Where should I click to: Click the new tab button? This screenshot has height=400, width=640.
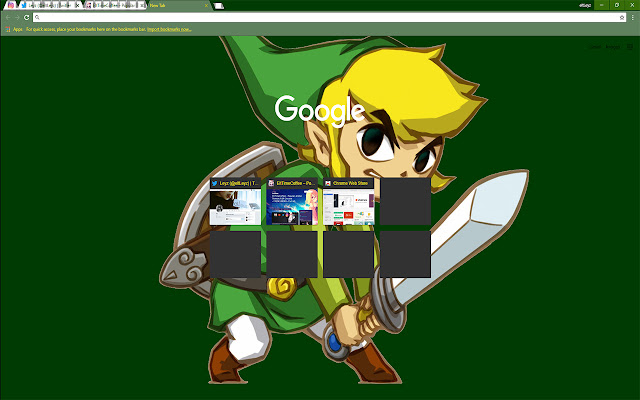219,6
